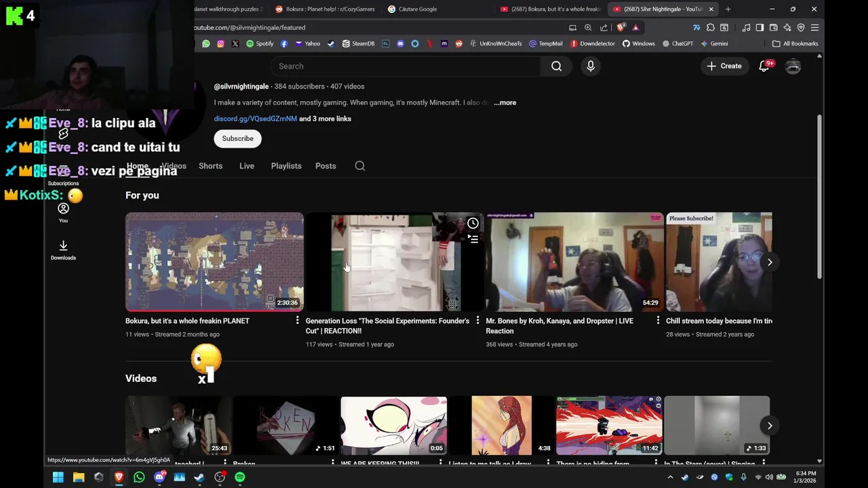The height and width of the screenshot is (488, 868).
Task: Open options menu for Generation Loss video
Action: click(477, 321)
